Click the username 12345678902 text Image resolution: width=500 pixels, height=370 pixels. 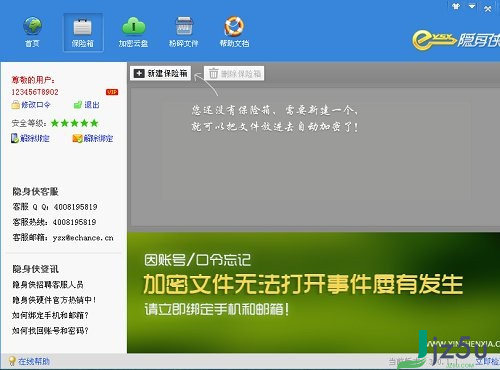pyautogui.click(x=35, y=92)
